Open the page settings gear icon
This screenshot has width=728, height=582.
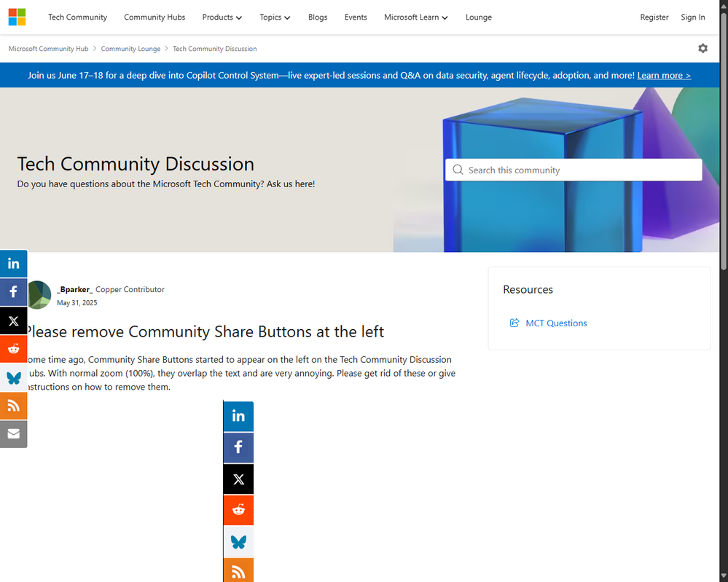(702, 48)
